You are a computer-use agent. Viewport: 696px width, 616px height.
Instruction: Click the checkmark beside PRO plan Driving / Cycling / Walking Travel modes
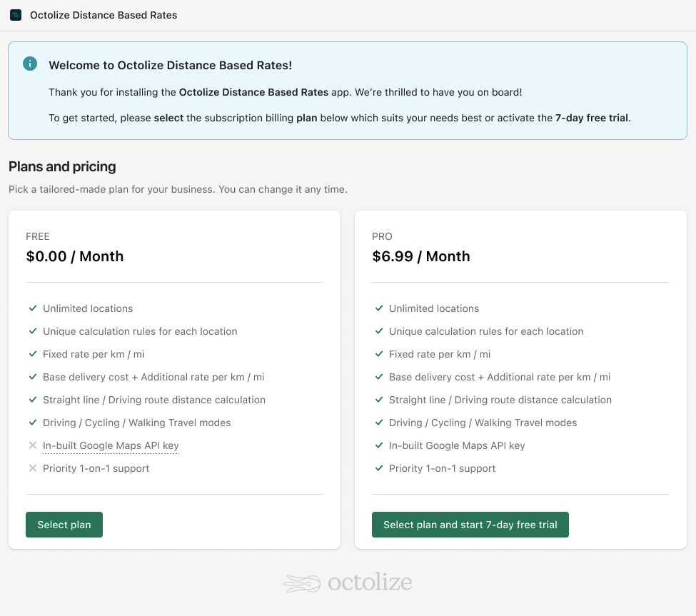pos(378,423)
